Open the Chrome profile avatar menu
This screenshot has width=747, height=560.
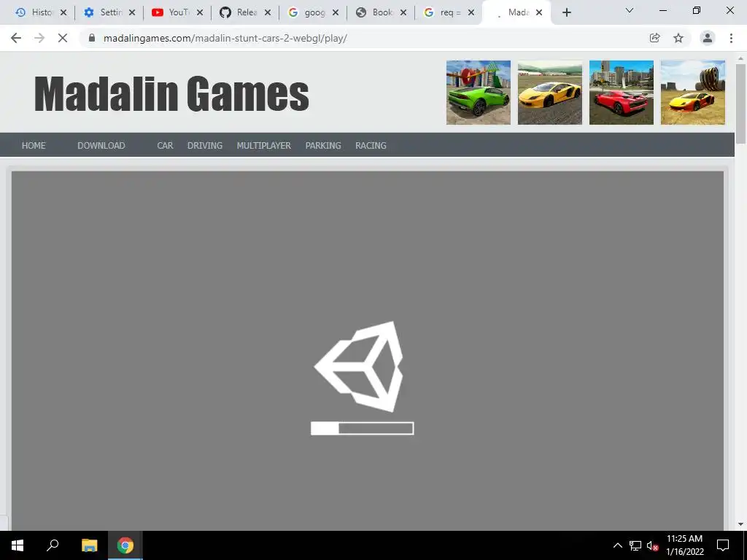[708, 38]
